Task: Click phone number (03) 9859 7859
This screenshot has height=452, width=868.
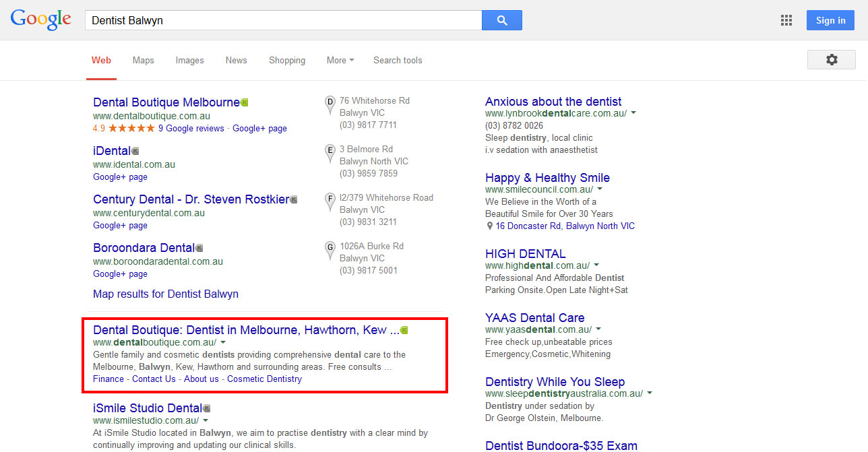Action: tap(368, 174)
